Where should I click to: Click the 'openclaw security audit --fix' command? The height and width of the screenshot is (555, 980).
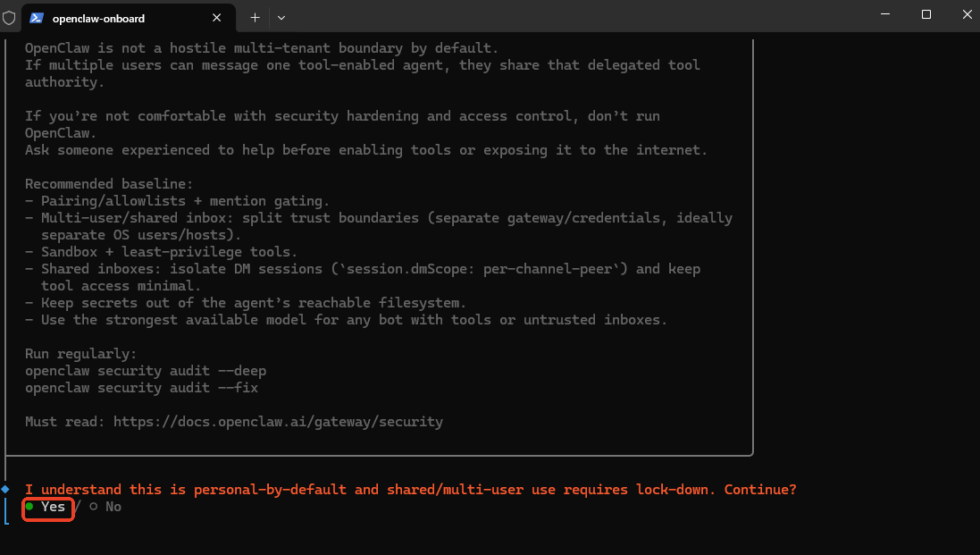point(141,387)
